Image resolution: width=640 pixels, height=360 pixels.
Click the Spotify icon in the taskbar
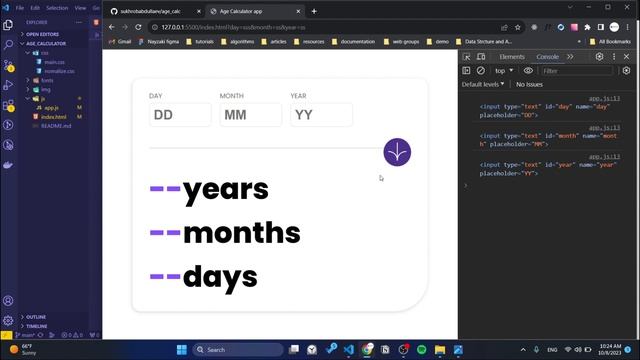tap(422, 350)
